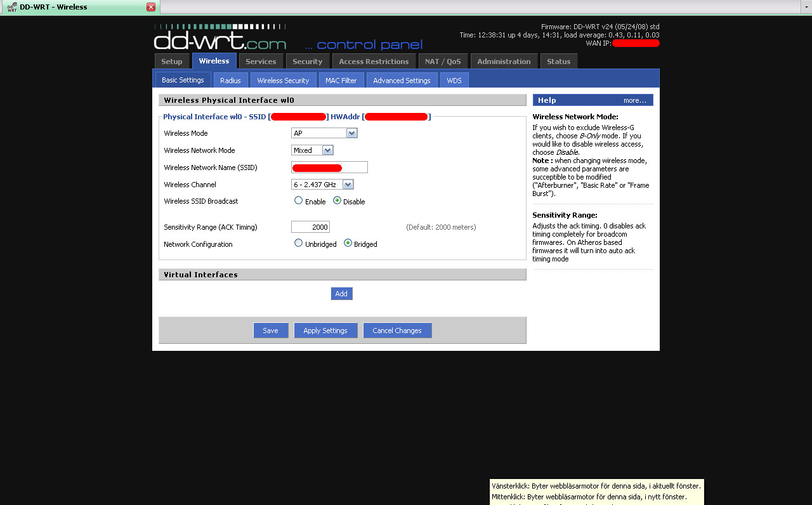Expand the Wireless Network Mode dropdown showing Mixed
Screen dimensions: 812x505
pos(312,150)
